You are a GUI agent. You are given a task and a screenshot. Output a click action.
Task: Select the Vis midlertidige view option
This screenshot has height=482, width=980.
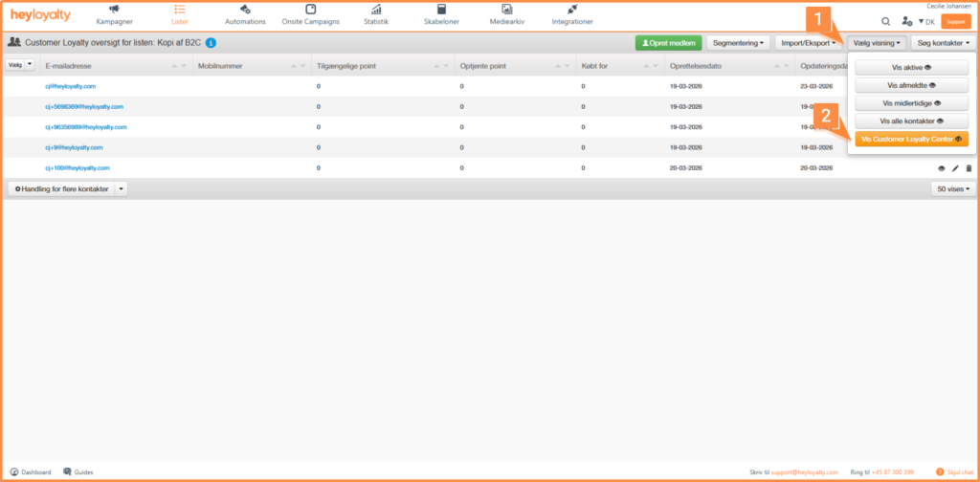pos(912,103)
